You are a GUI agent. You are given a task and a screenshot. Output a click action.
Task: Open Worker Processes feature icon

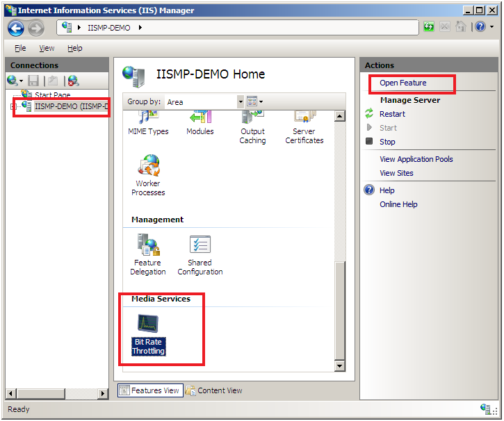point(148,175)
